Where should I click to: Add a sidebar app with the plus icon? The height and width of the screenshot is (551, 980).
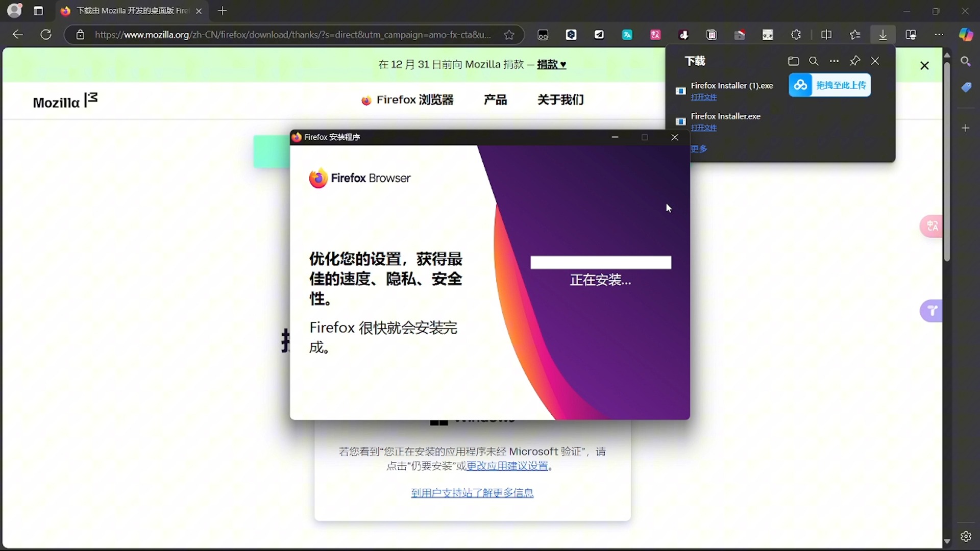pyautogui.click(x=966, y=128)
